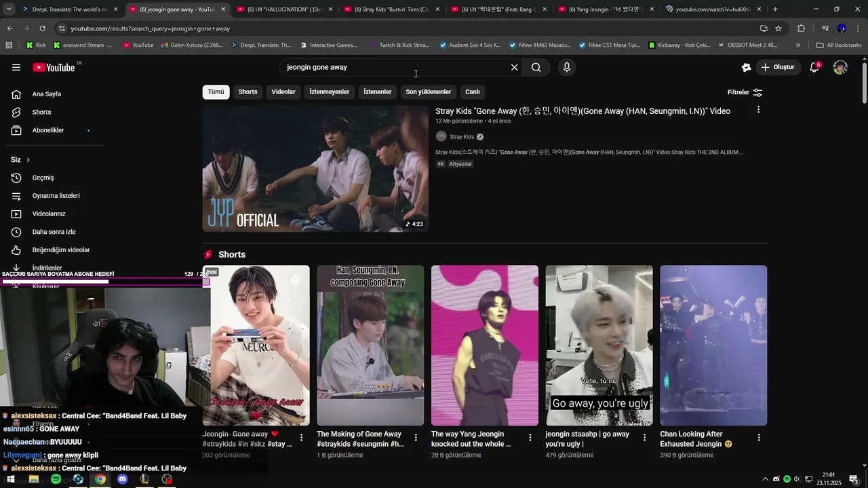Screen dimensions: 868x488
Task: Select the Shorts filter chip
Action: (x=248, y=92)
